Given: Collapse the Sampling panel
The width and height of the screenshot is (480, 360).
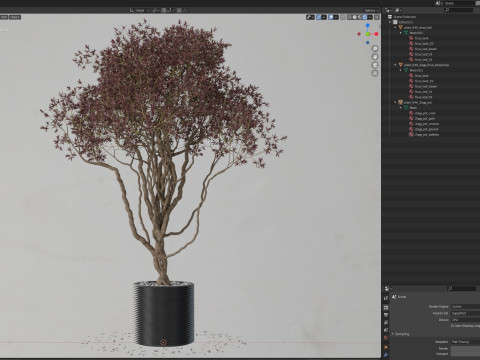Looking at the screenshot, I should (393, 334).
